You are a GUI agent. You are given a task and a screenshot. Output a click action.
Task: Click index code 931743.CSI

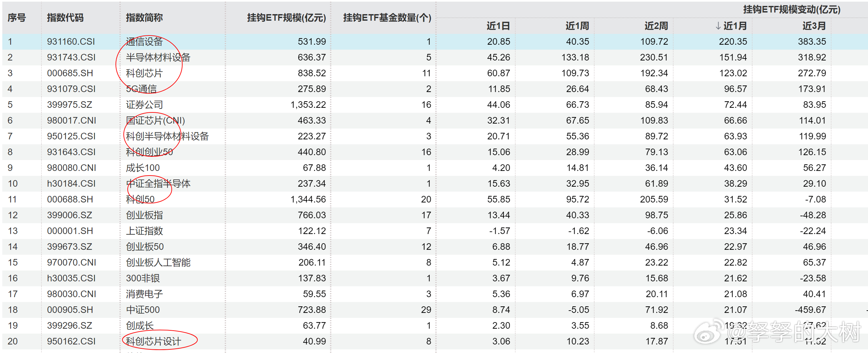(71, 57)
